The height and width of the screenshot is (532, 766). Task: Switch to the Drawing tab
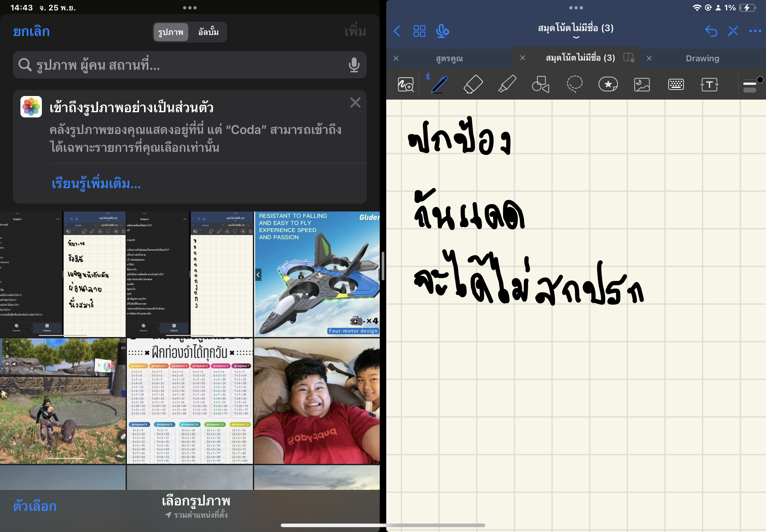(x=702, y=58)
